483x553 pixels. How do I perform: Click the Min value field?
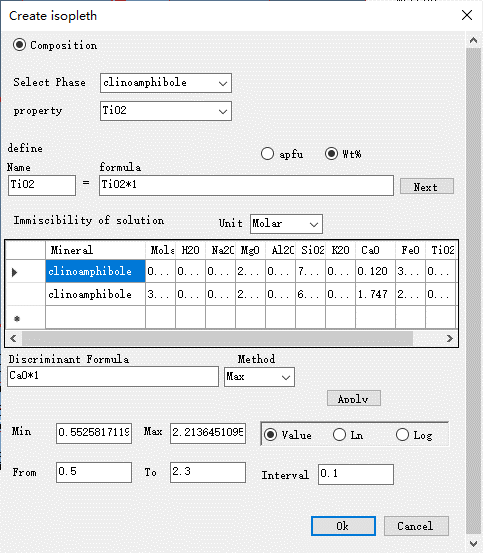click(x=94, y=433)
